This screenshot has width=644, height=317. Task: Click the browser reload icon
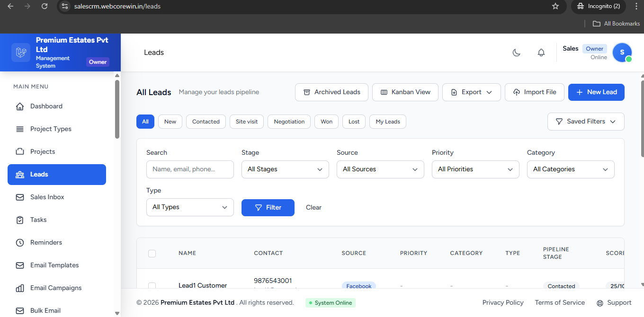tap(45, 6)
